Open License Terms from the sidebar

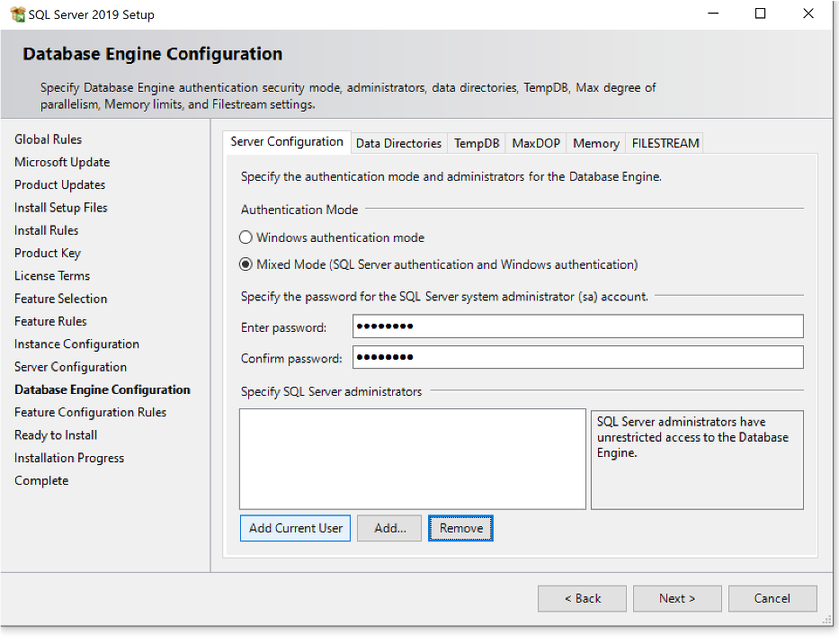pyautogui.click(x=51, y=275)
